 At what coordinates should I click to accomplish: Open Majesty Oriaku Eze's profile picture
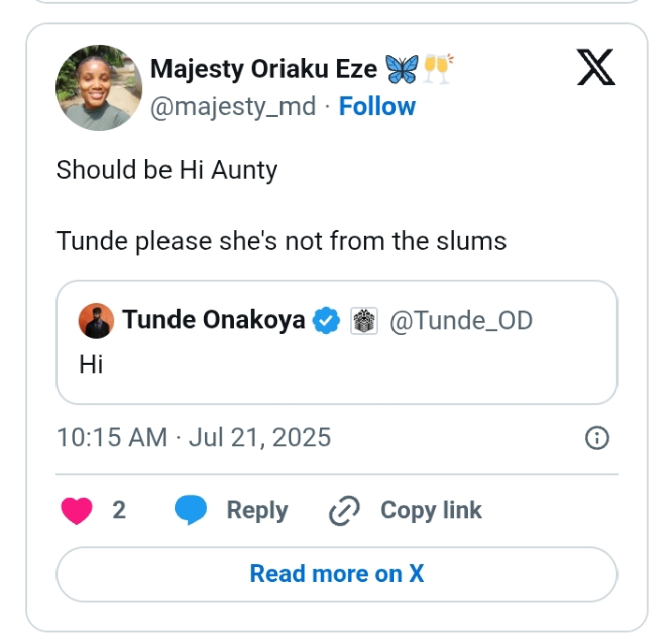click(x=98, y=87)
